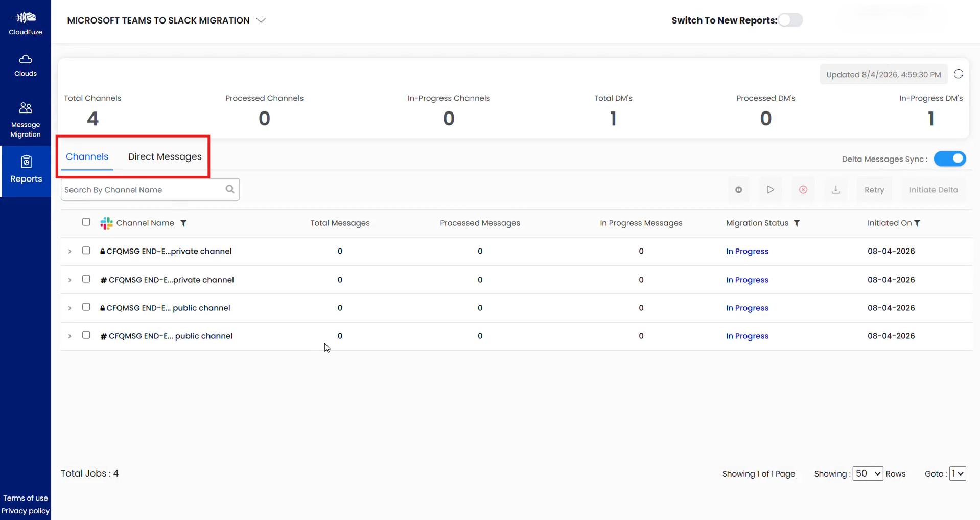The height and width of the screenshot is (520, 980).
Task: Click Total Jobs : 4 text
Action: (x=89, y=473)
